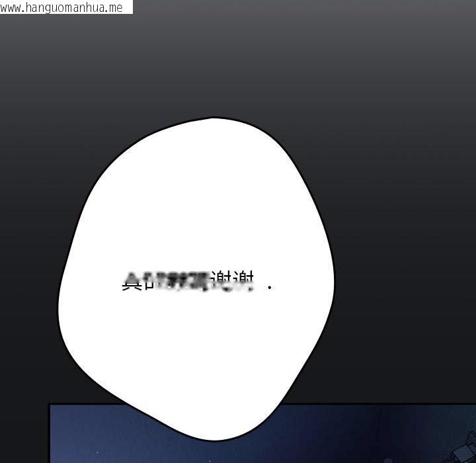Screen dimensions: 476x463
Task: Click the partly blurred dialogue text in the speech bubble
Action: [197, 281]
